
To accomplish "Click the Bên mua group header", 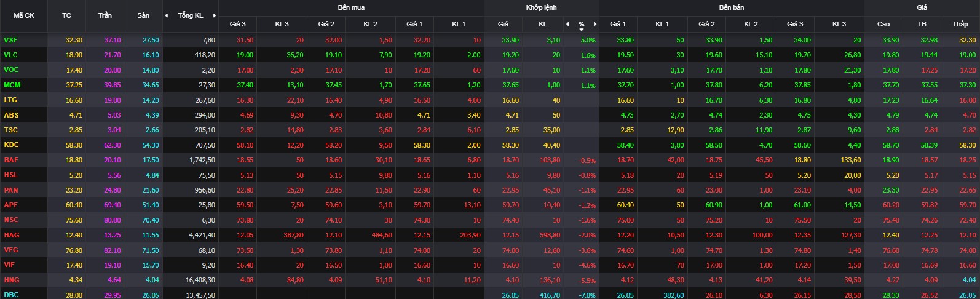I will [351, 7].
